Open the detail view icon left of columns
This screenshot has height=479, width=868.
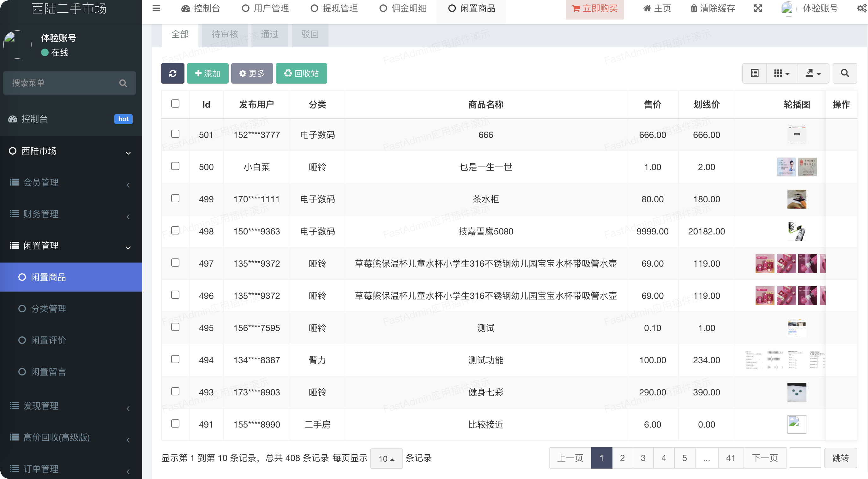tap(754, 73)
